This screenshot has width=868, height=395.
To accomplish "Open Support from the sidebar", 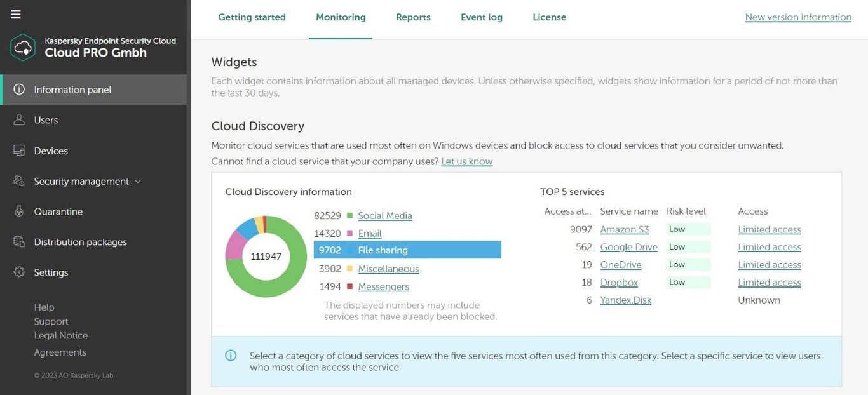I will tap(51, 321).
